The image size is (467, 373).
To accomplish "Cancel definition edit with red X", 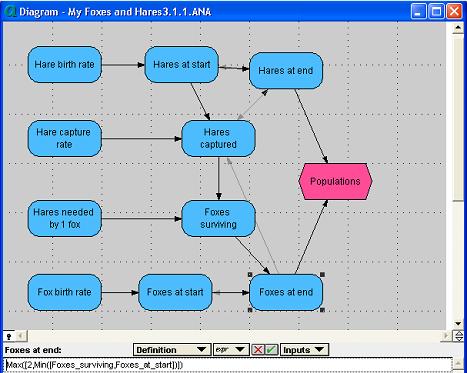I will (x=257, y=350).
